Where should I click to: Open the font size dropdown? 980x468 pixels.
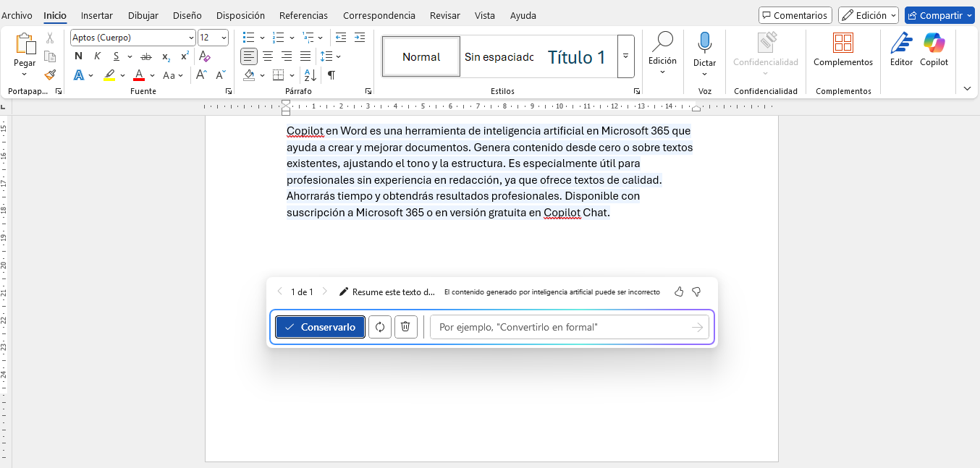(x=224, y=38)
